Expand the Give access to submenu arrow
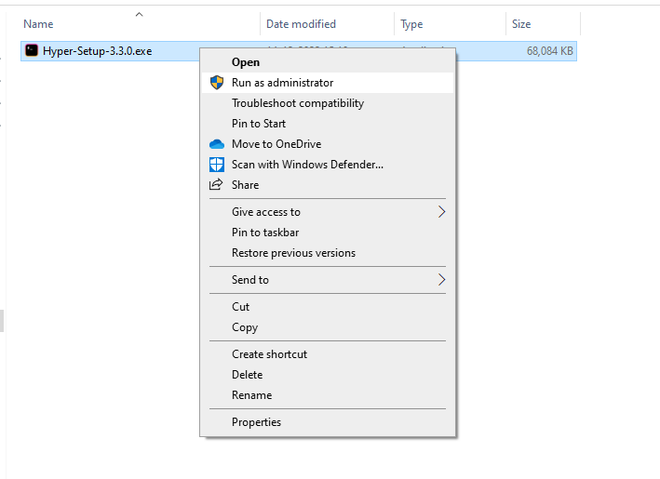This screenshot has height=479, width=660. point(441,212)
